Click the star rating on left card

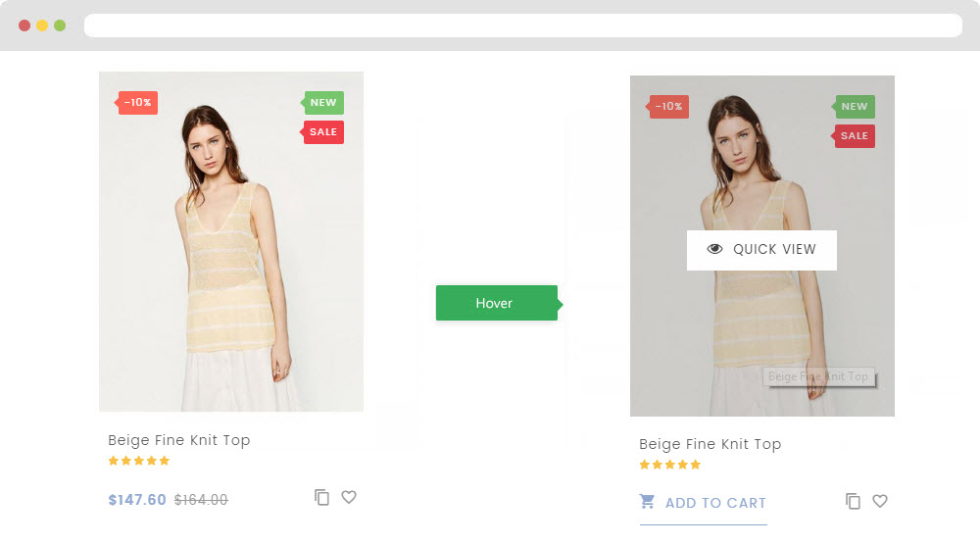click(139, 461)
